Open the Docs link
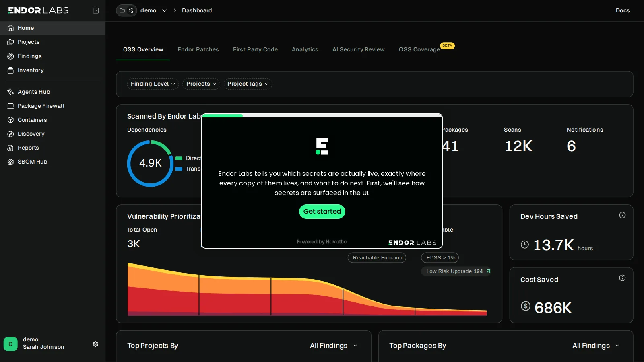 pyautogui.click(x=623, y=10)
